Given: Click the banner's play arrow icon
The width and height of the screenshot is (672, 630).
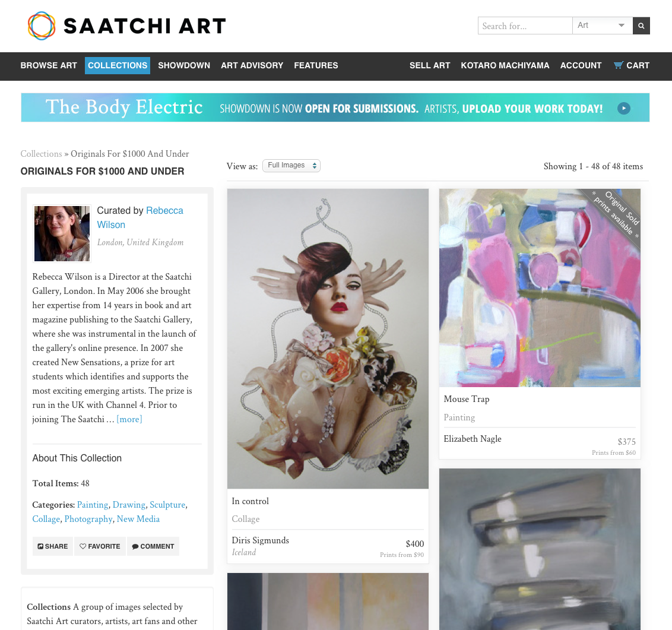Looking at the screenshot, I should pos(623,109).
